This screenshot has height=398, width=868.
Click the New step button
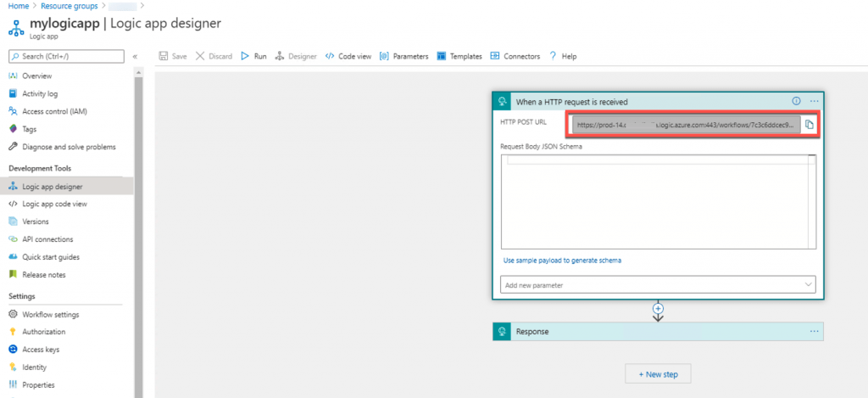click(x=658, y=374)
